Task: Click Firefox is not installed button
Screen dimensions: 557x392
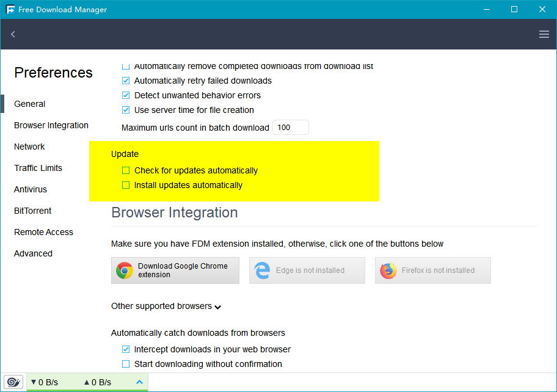Action: point(432,270)
